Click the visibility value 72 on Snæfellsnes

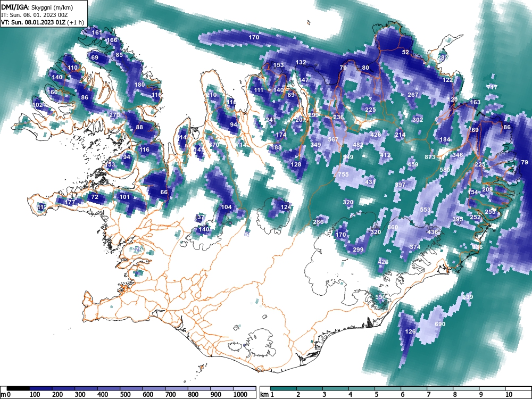[95, 197]
